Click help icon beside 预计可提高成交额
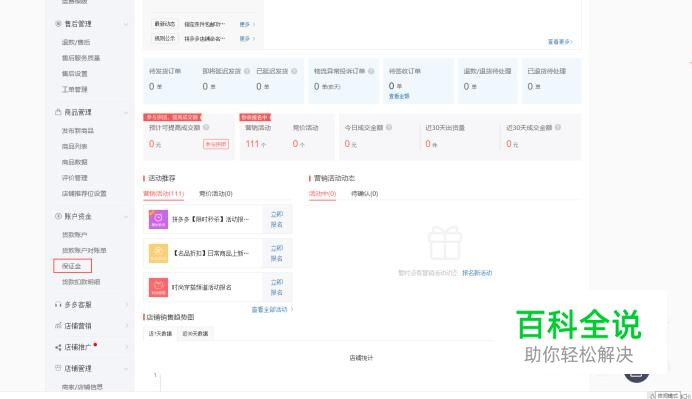The height and width of the screenshot is (399, 692). [206, 127]
